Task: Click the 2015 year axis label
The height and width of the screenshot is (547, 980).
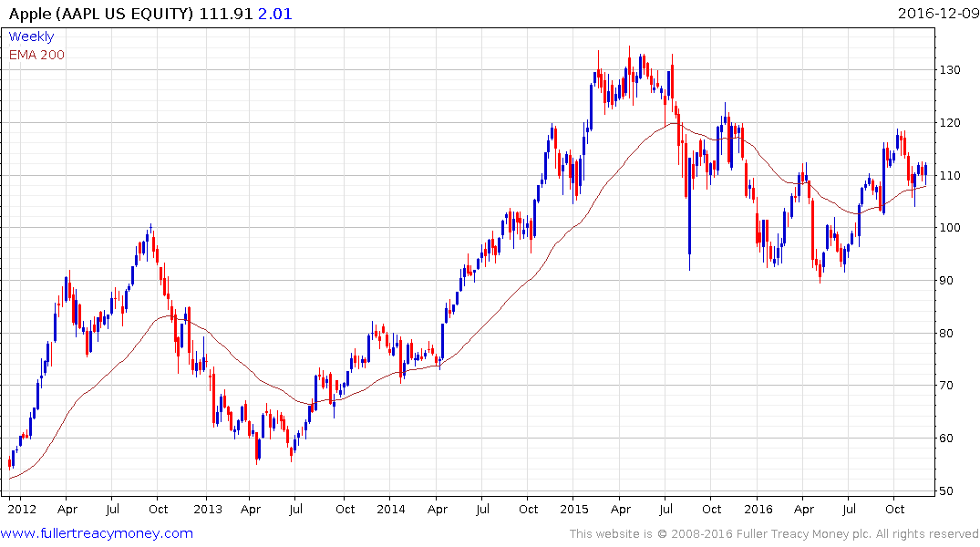Action: click(574, 509)
